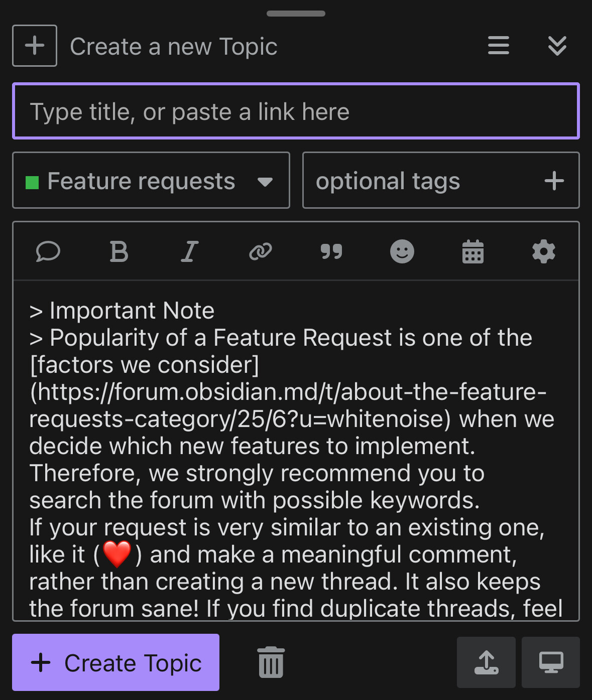
Task: Collapse the composer with the double chevron
Action: (x=557, y=46)
